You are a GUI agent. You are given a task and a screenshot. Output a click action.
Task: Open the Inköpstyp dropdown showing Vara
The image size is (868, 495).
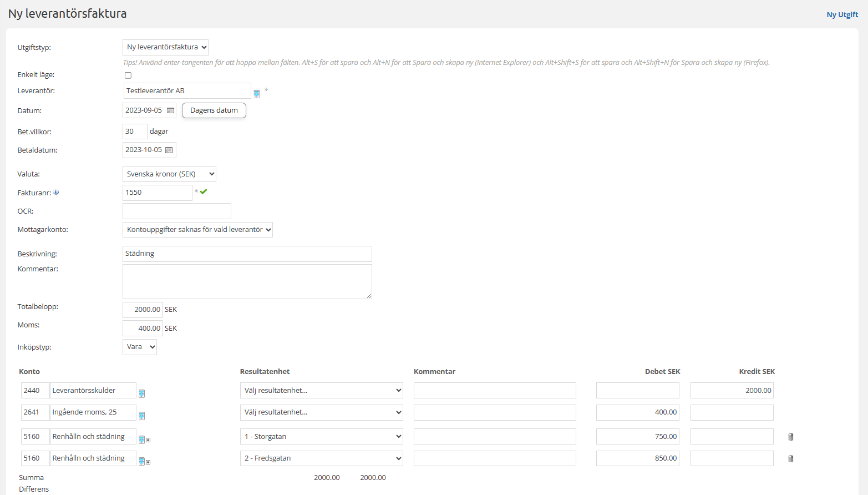(140, 347)
